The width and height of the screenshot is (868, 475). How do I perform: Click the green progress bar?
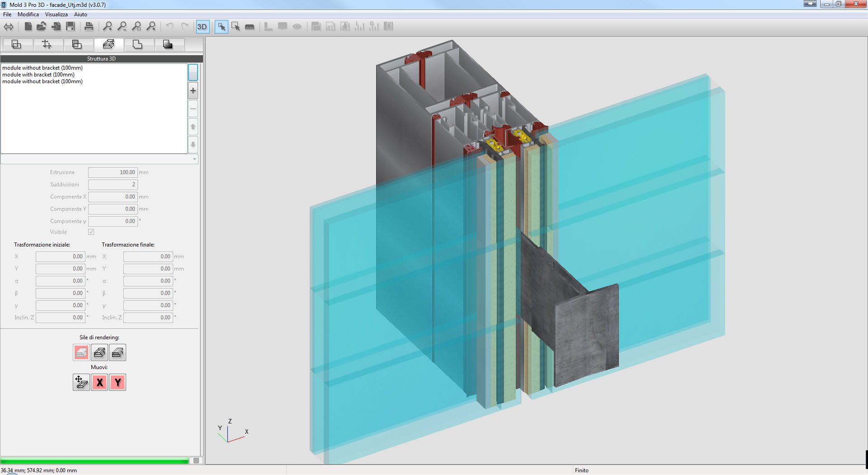[95, 461]
